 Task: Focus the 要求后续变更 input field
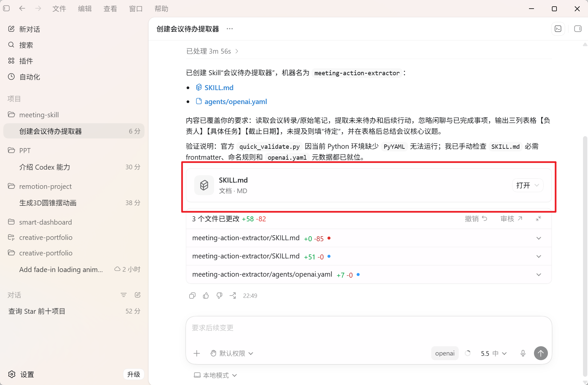[x=369, y=328]
